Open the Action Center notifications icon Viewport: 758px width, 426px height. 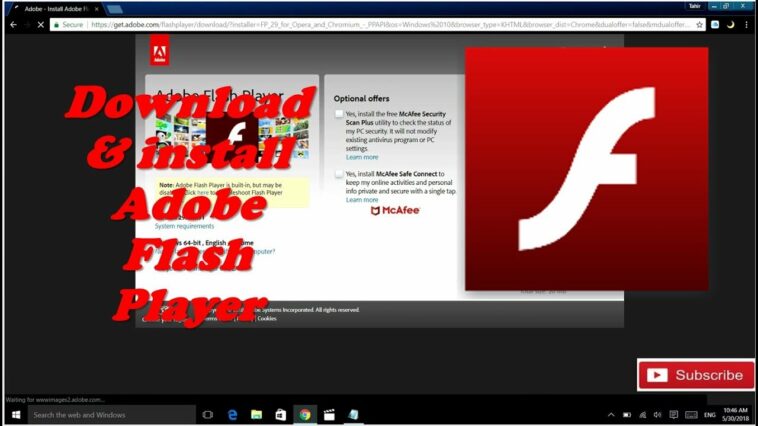(x=673, y=415)
